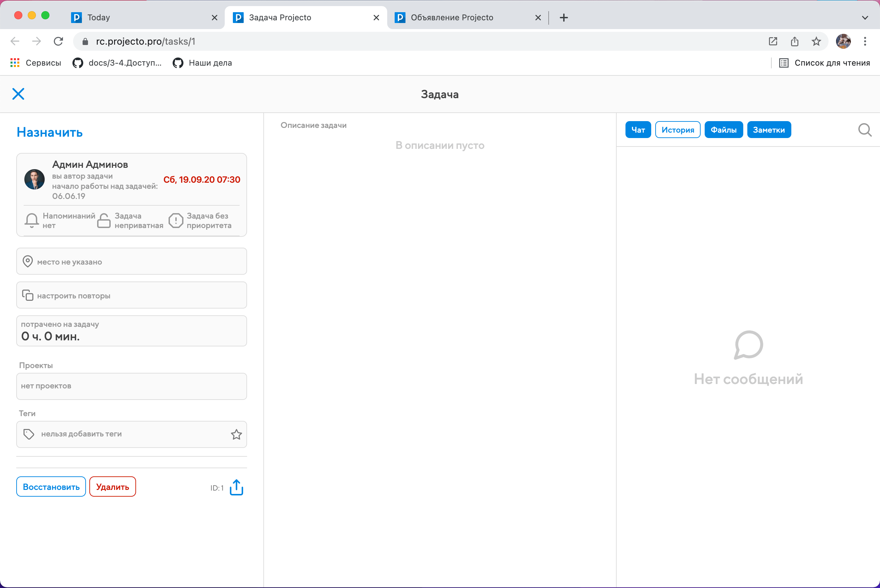Click the tag icon in Теги field
This screenshot has height=588, width=880.
click(29, 434)
